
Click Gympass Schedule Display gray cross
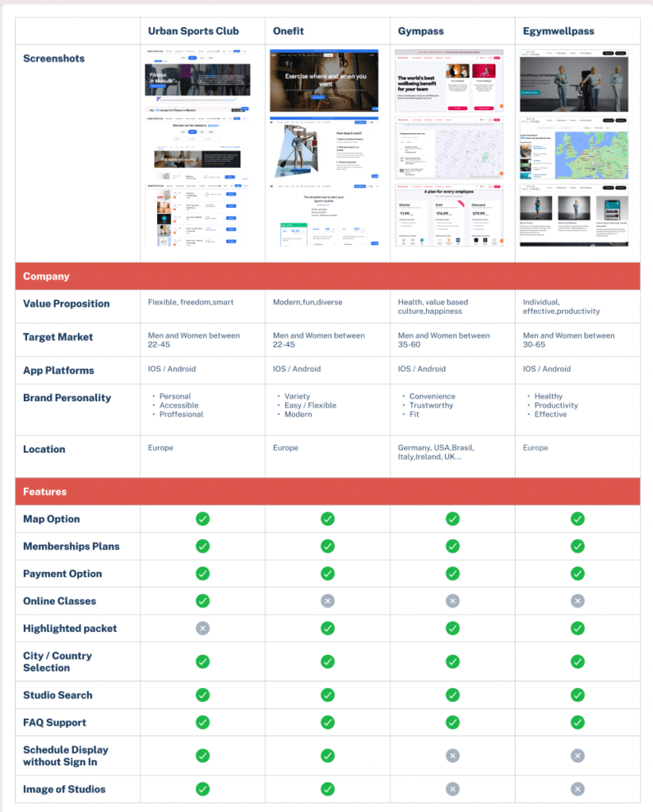pyautogui.click(x=452, y=756)
